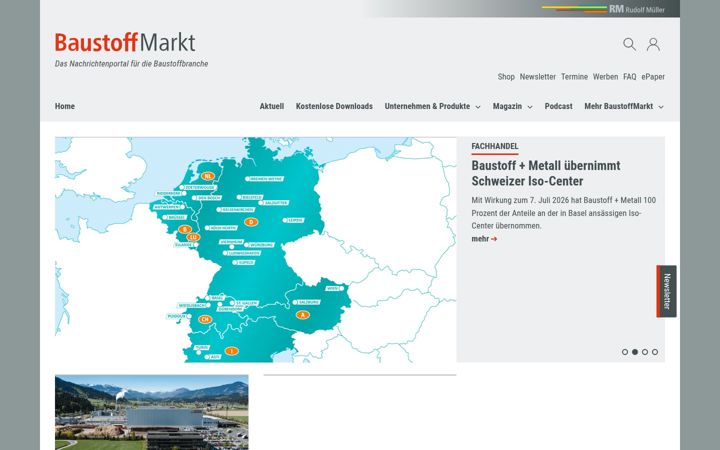
Task: Open the Newsletter link in top bar
Action: coord(538,77)
